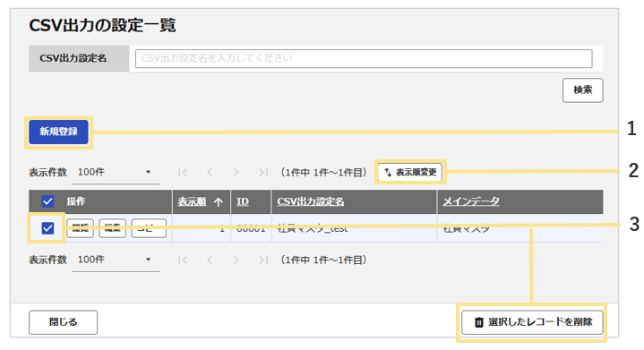Screen dimensions: 644x350
Task: Go to previous page in lower pager
Action: [x=210, y=260]
